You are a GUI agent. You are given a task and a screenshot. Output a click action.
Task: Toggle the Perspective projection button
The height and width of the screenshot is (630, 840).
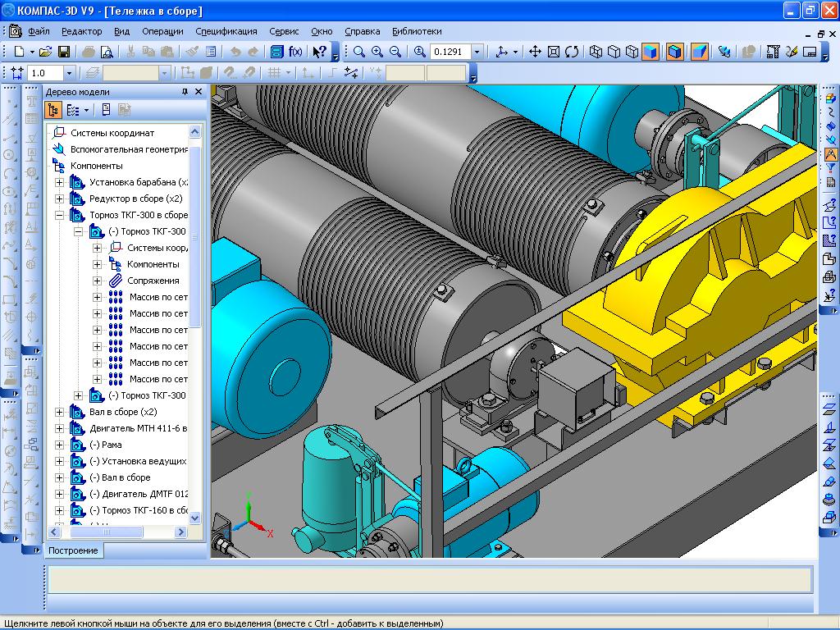coord(699,52)
